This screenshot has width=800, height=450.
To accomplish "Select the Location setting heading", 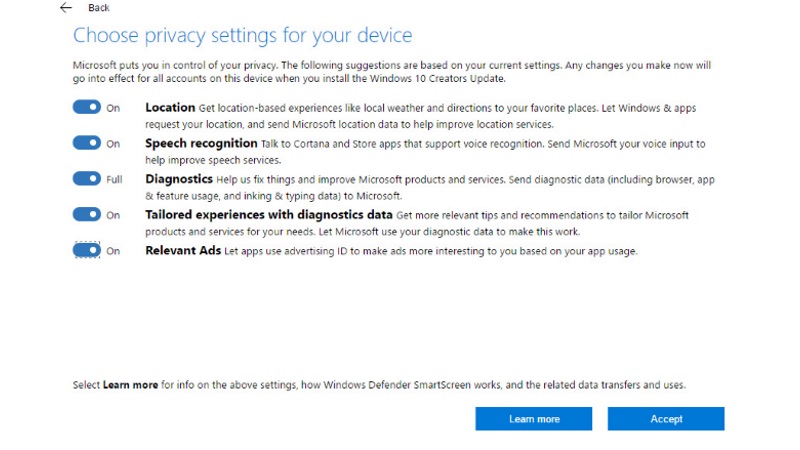I will 170,108.
